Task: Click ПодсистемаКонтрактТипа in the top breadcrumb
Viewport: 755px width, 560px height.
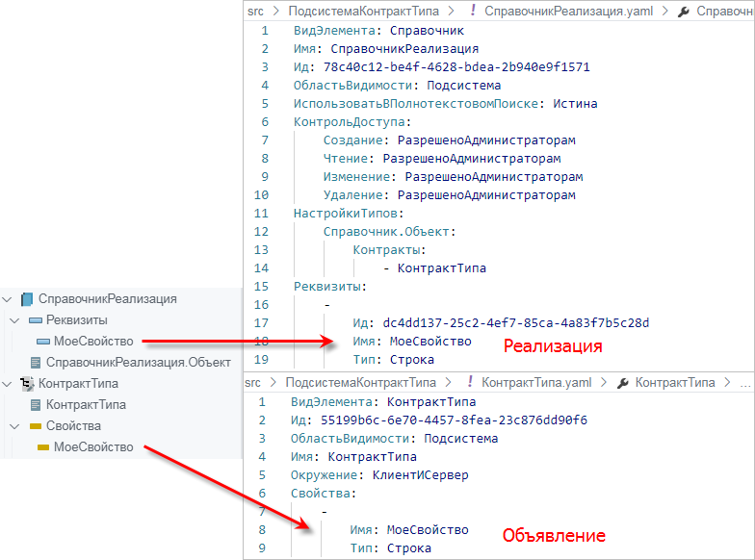Action: click(364, 12)
